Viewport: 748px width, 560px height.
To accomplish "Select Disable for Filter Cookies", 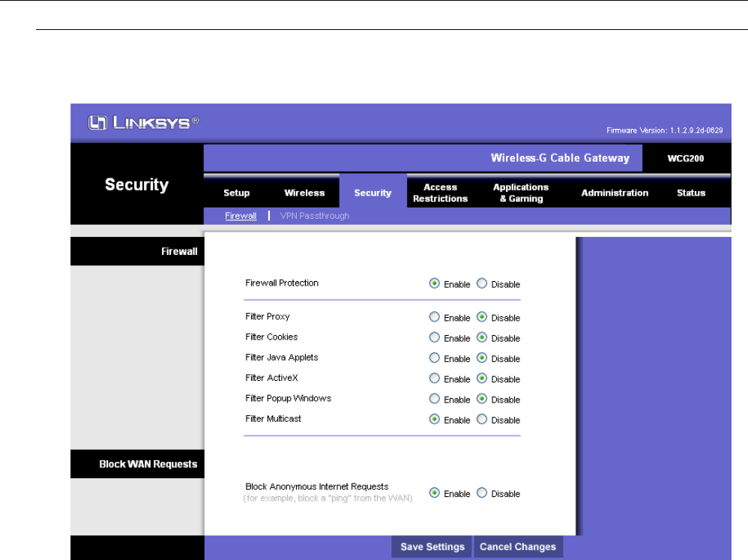I will point(482,337).
